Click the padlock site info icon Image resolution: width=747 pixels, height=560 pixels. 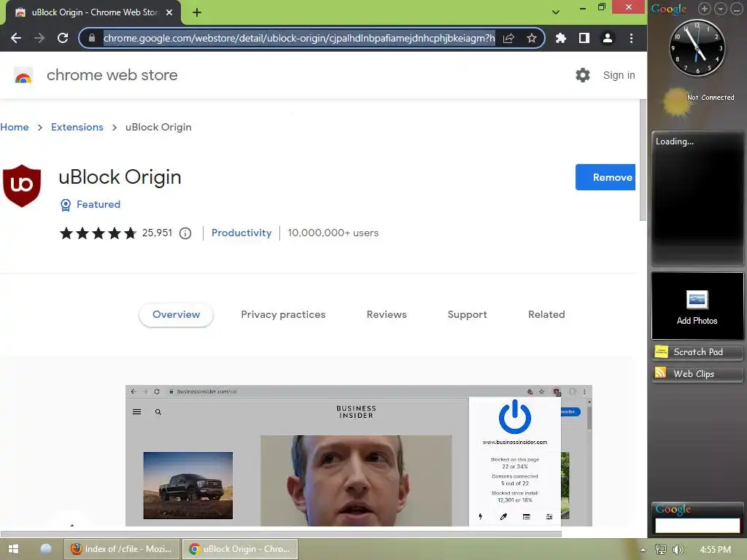coord(92,38)
